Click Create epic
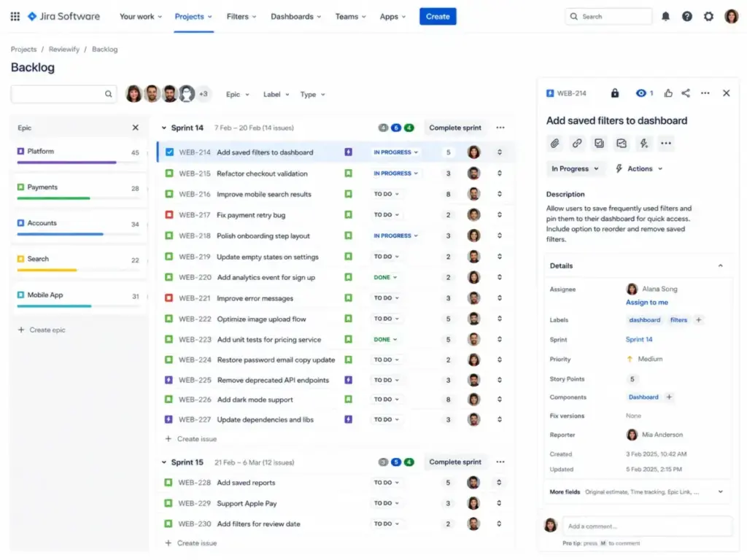 pyautogui.click(x=42, y=330)
